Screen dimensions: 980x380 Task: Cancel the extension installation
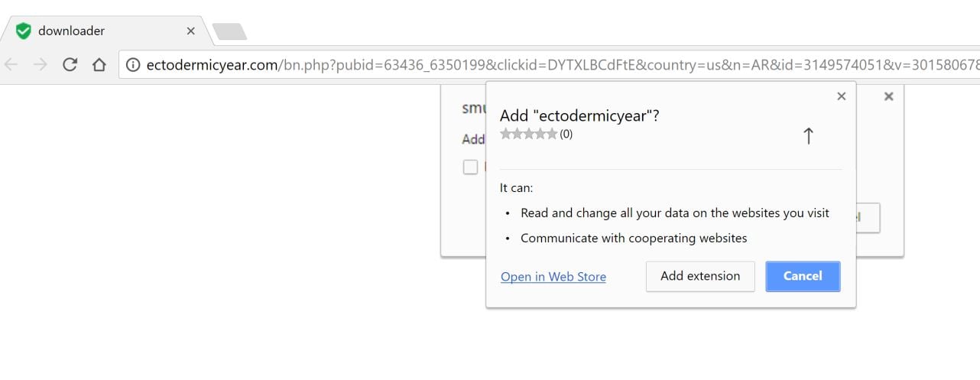[x=802, y=276]
